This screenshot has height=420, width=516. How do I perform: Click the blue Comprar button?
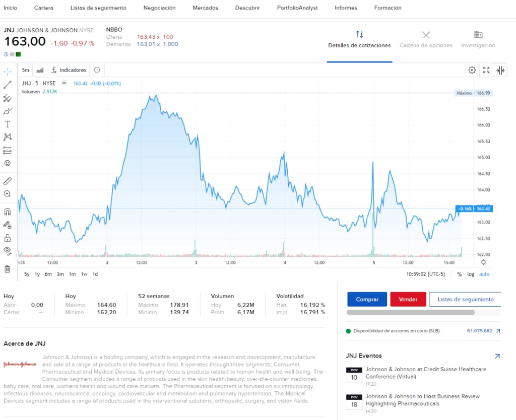pos(367,299)
